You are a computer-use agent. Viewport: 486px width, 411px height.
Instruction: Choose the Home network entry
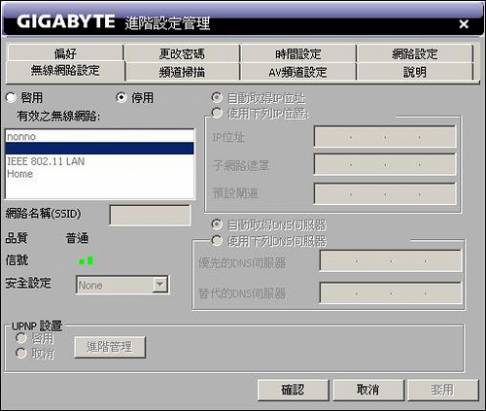click(99, 174)
